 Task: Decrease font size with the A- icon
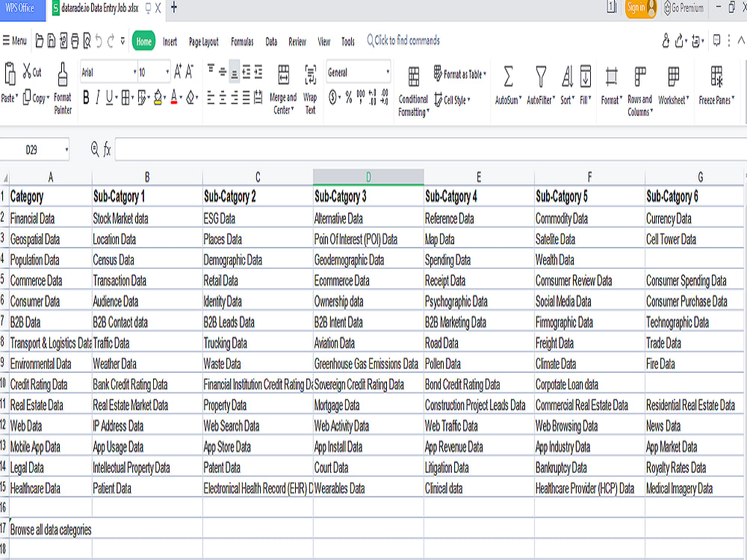click(x=189, y=72)
